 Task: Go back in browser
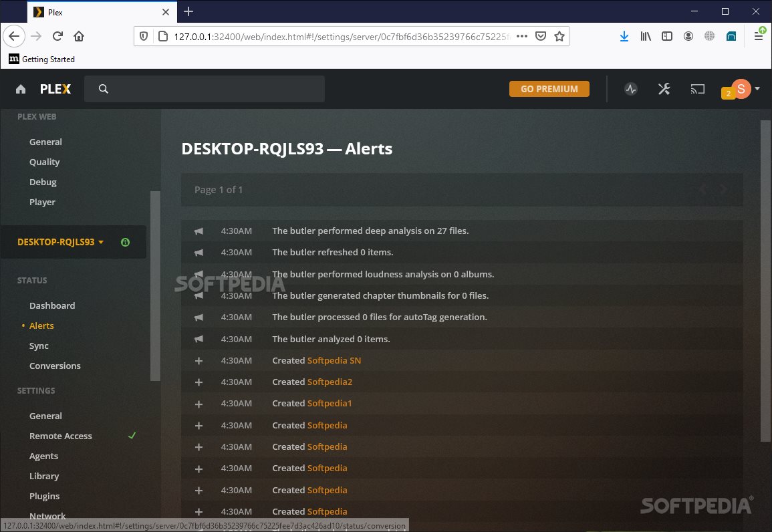click(14, 36)
